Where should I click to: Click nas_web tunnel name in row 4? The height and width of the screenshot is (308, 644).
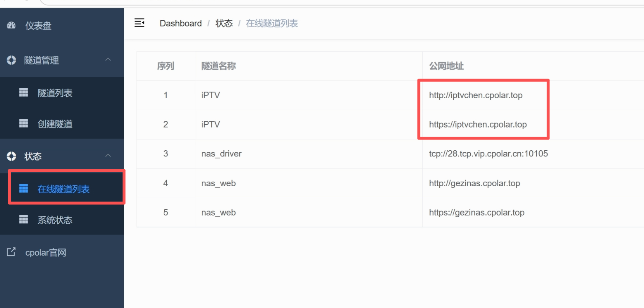(x=219, y=183)
